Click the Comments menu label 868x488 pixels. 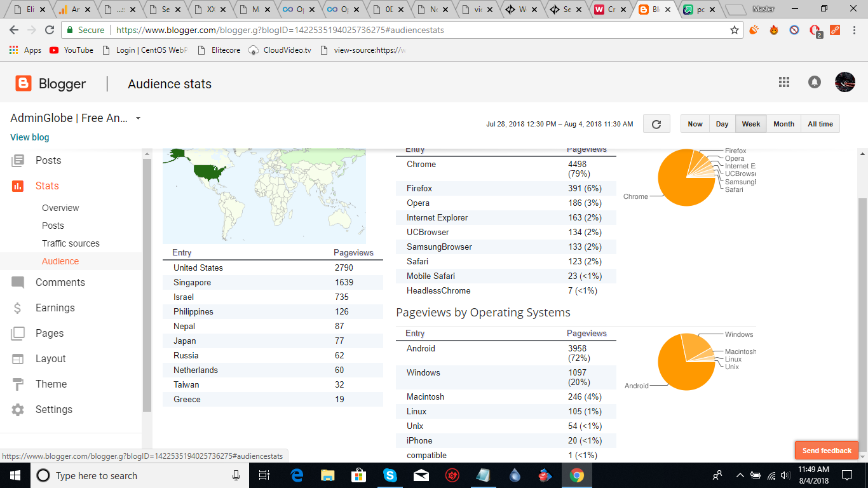point(60,282)
